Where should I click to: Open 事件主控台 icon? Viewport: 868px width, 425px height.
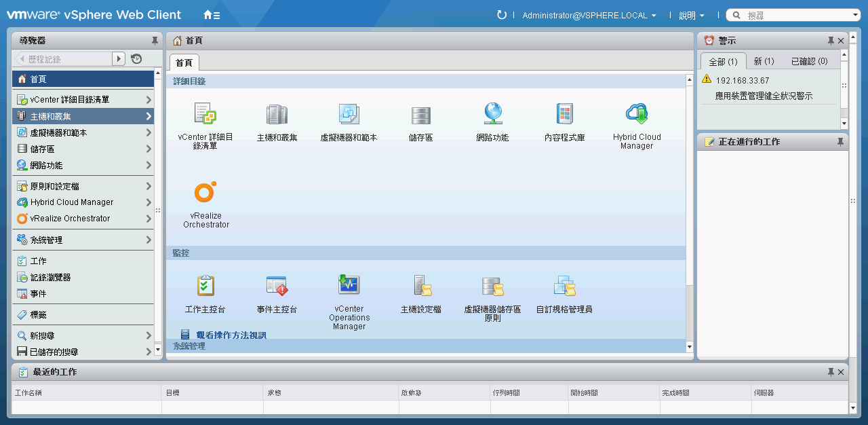pos(277,286)
